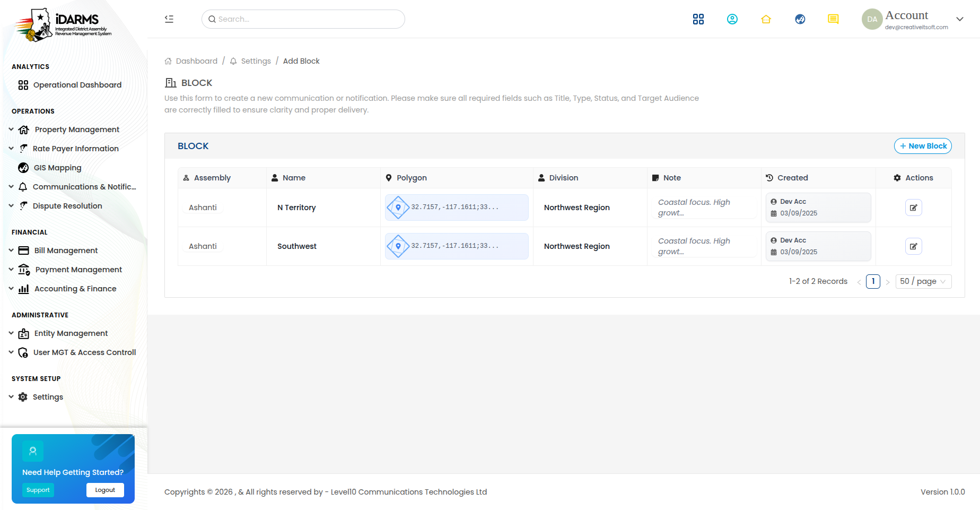Click the DA account avatar
Screen dimensions: 980x510
[x=872, y=19]
